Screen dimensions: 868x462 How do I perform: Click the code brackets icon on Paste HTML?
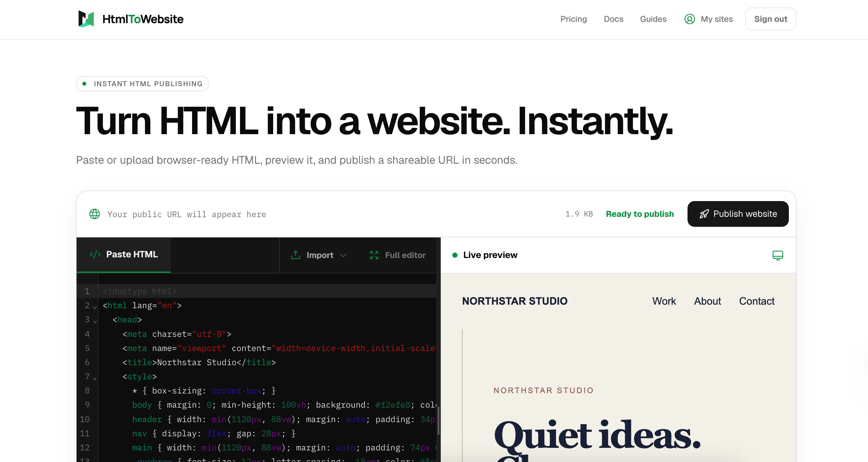95,254
